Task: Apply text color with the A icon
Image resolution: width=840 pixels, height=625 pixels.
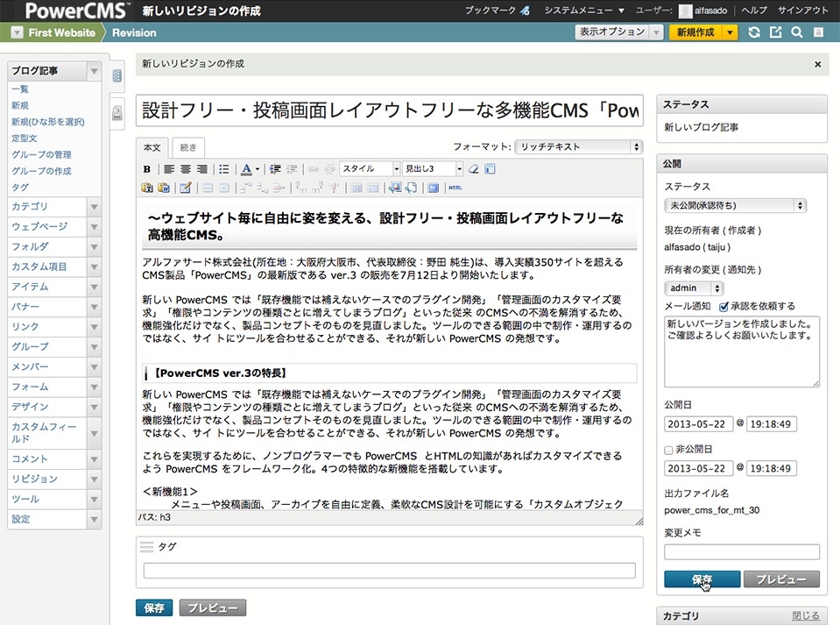Action: 246,169
